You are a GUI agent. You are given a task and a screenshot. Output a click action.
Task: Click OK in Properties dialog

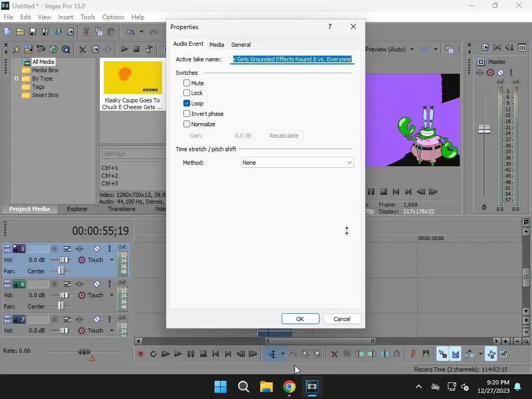pos(300,319)
